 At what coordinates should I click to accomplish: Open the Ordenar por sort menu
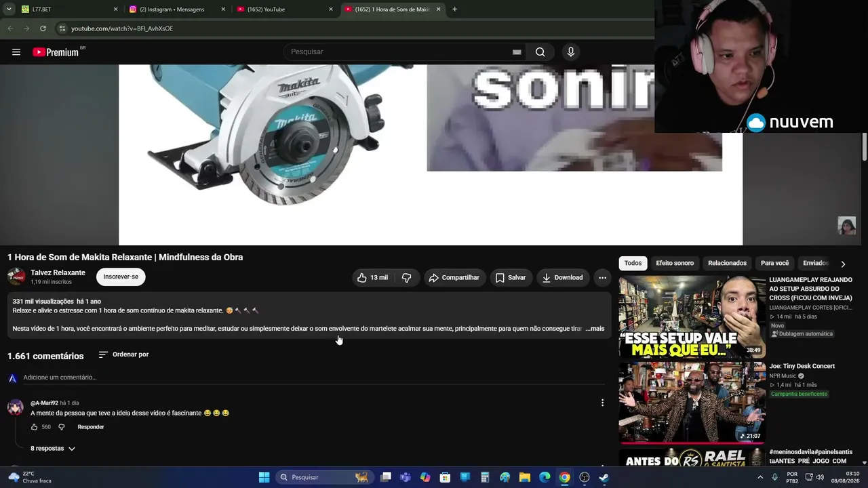click(123, 354)
